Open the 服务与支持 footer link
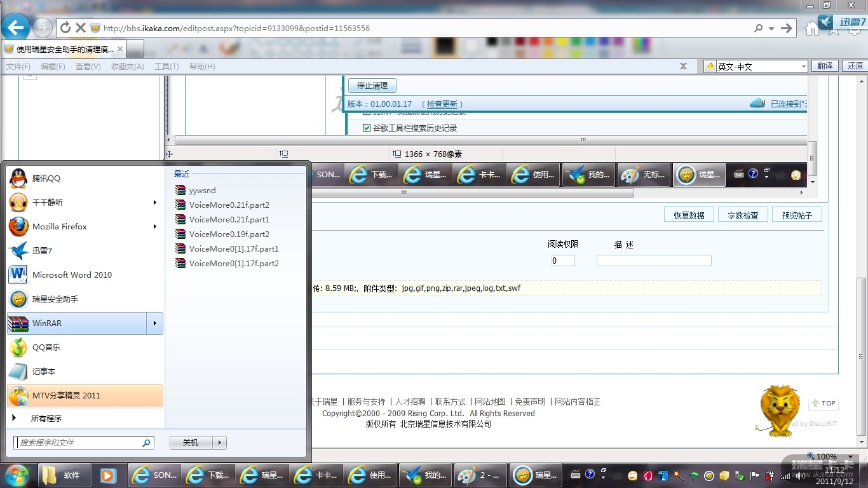 [x=367, y=402]
